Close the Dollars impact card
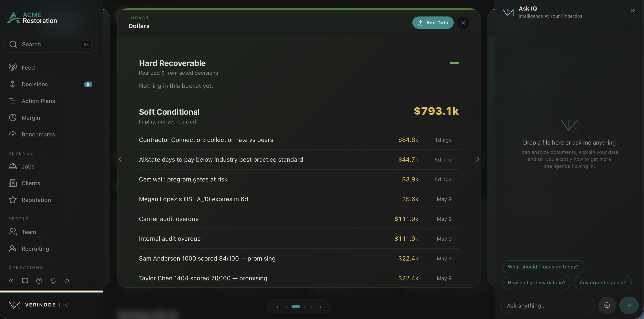Image resolution: width=644 pixels, height=319 pixels. click(463, 23)
